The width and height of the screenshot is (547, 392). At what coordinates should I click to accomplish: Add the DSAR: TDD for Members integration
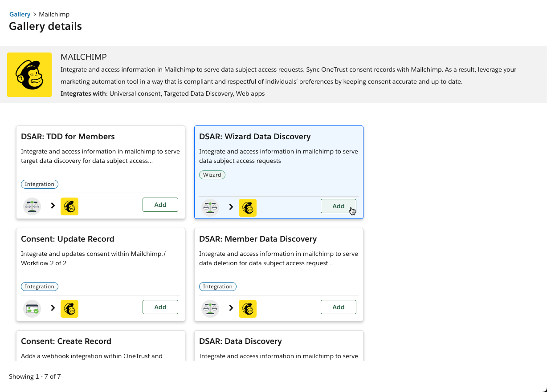point(160,205)
